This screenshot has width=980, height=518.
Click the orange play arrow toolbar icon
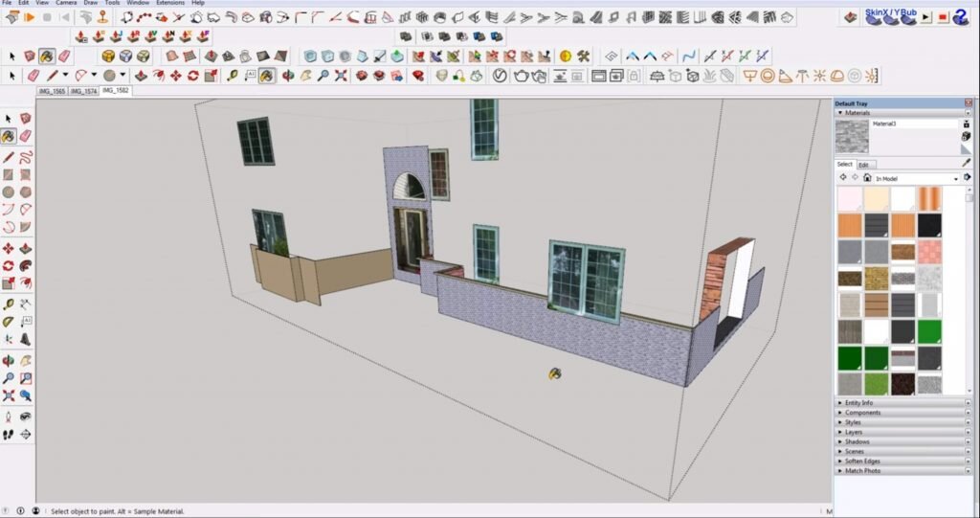point(29,17)
